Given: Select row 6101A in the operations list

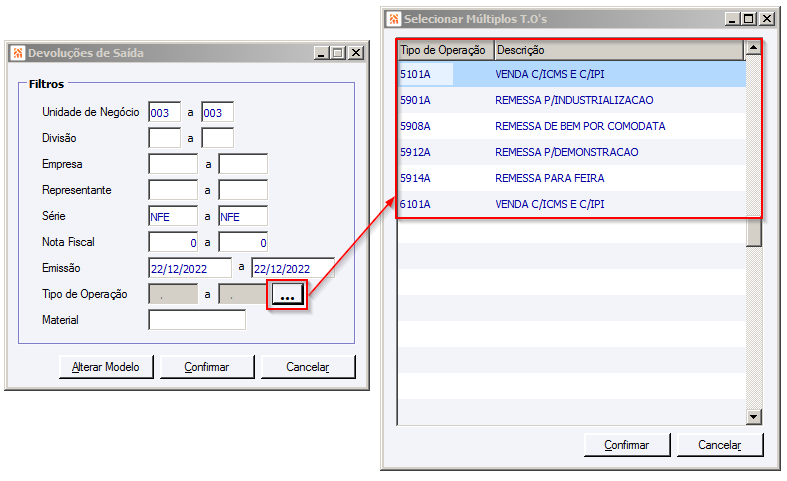Looking at the screenshot, I should [572, 204].
